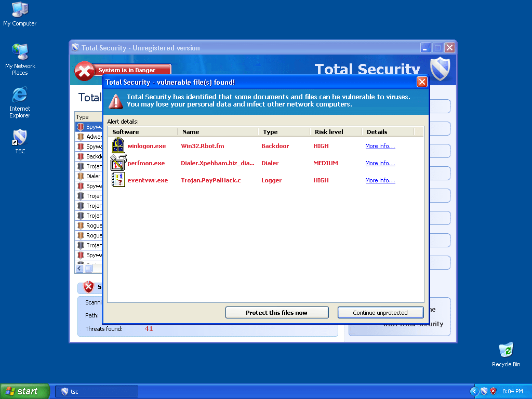The width and height of the screenshot is (532, 399).
Task: Click scroll left arrow in threat list
Action: pos(79,269)
